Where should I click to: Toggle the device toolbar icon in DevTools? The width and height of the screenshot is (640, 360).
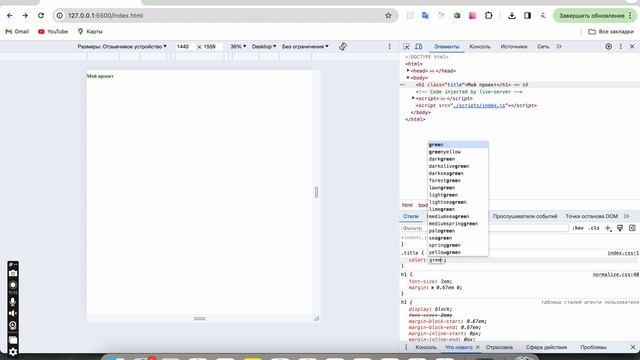point(419,47)
